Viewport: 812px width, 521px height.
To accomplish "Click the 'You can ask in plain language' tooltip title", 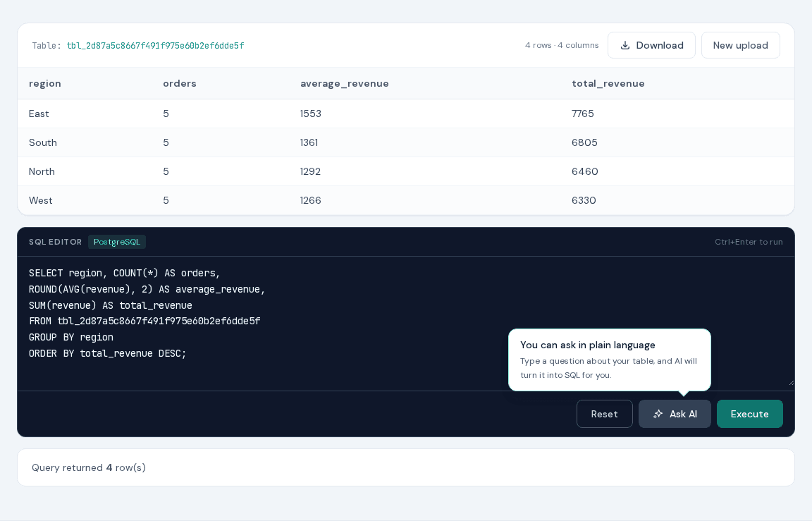I will point(588,345).
